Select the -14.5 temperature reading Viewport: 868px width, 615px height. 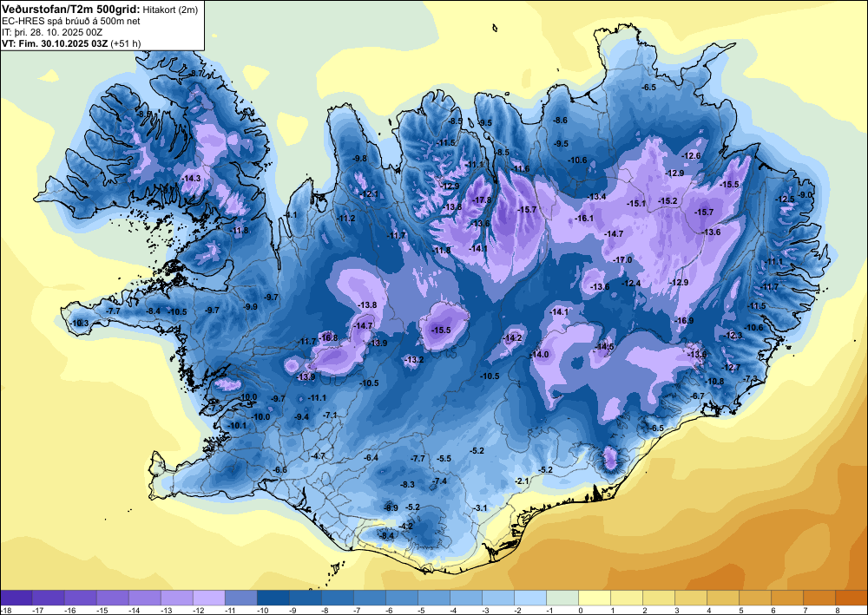coord(605,347)
